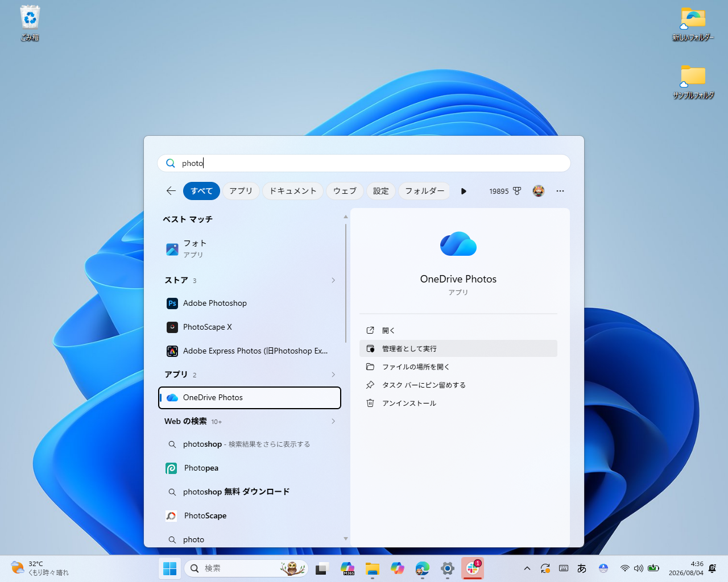Select the すべて filter tab
Viewport: 728px width, 582px height.
(x=201, y=191)
